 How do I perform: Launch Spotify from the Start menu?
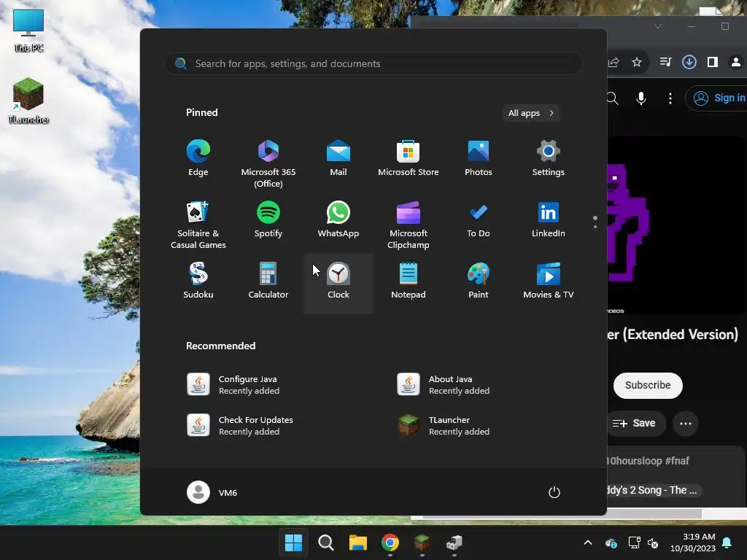point(268,220)
